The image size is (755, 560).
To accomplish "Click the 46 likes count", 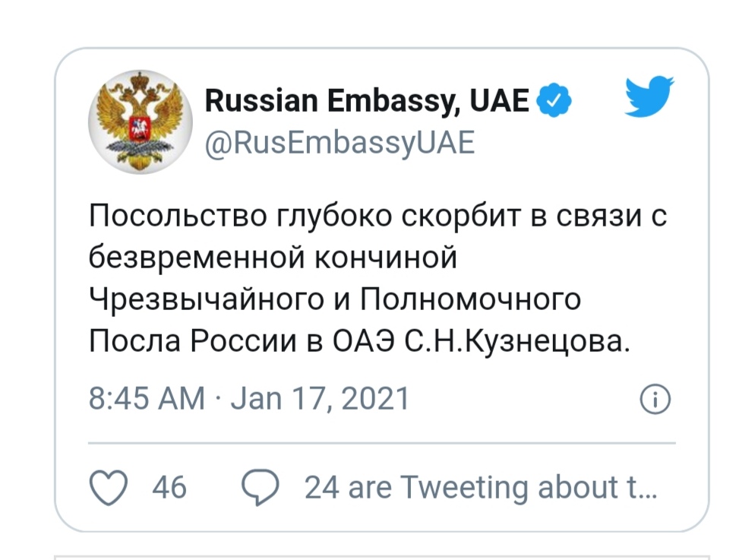I will [169, 486].
